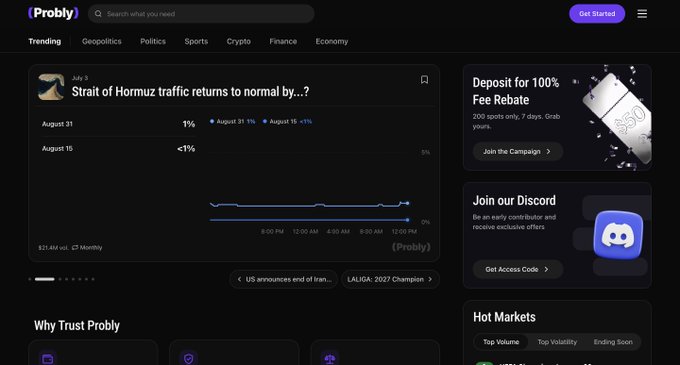Focus the search what you need field
Image resolution: width=680 pixels, height=365 pixels.
201,14
